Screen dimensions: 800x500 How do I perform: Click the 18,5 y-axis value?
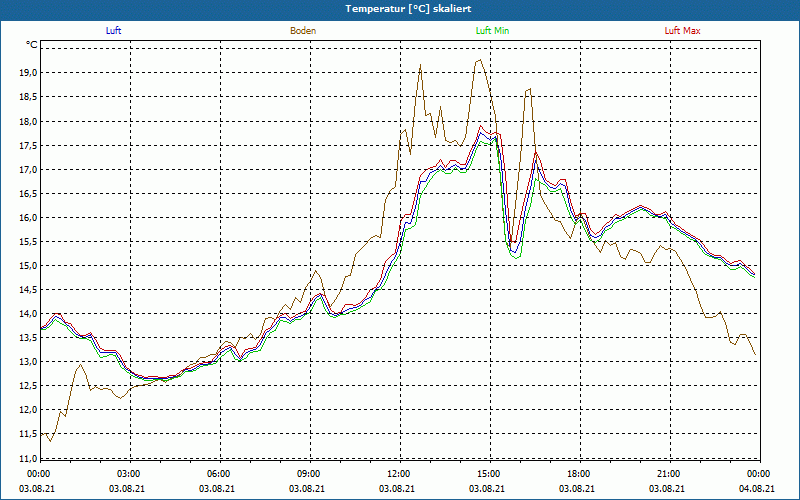point(29,97)
